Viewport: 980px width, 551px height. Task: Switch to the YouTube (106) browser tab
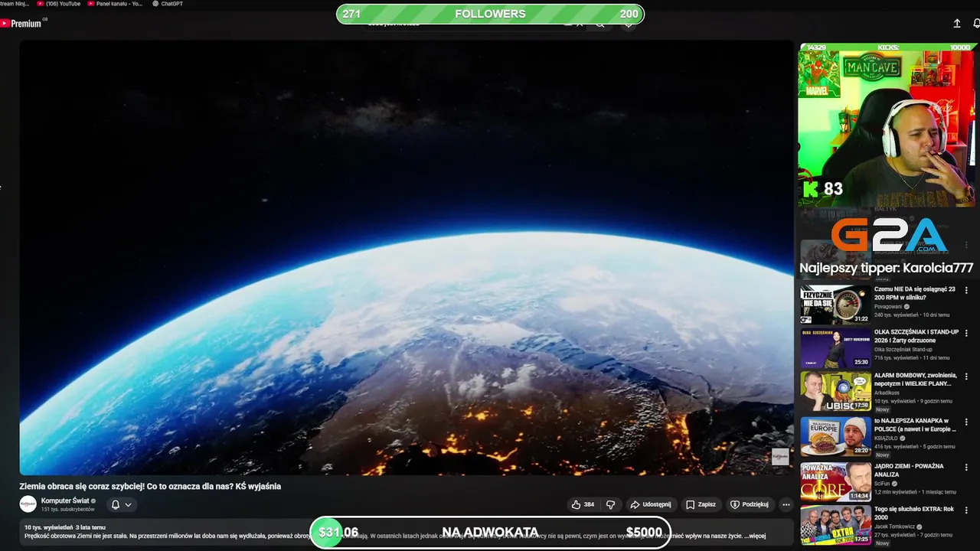(x=59, y=4)
